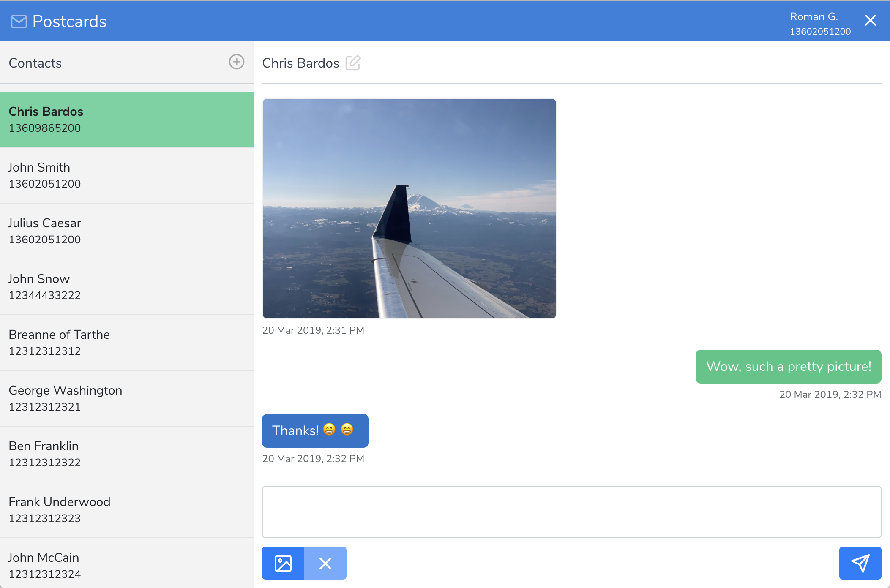Screen dimensions: 890x588
Task: Select John McCain contact
Action: pos(127,565)
